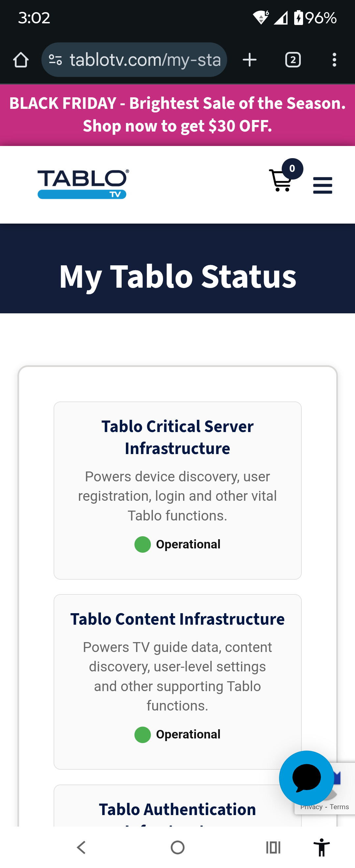Screen dimensions: 355x868
Task: Open the accessibility shortcut button
Action: 322,847
